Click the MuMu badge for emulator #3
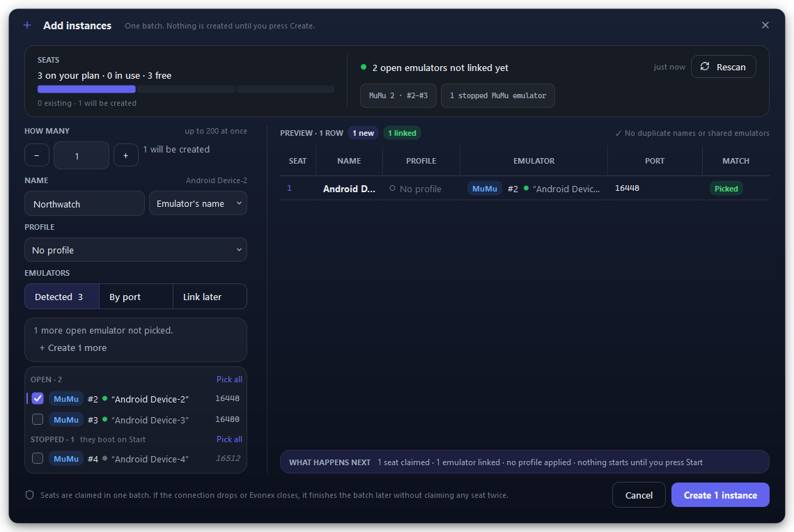Image resolution: width=794 pixels, height=532 pixels. click(x=66, y=420)
